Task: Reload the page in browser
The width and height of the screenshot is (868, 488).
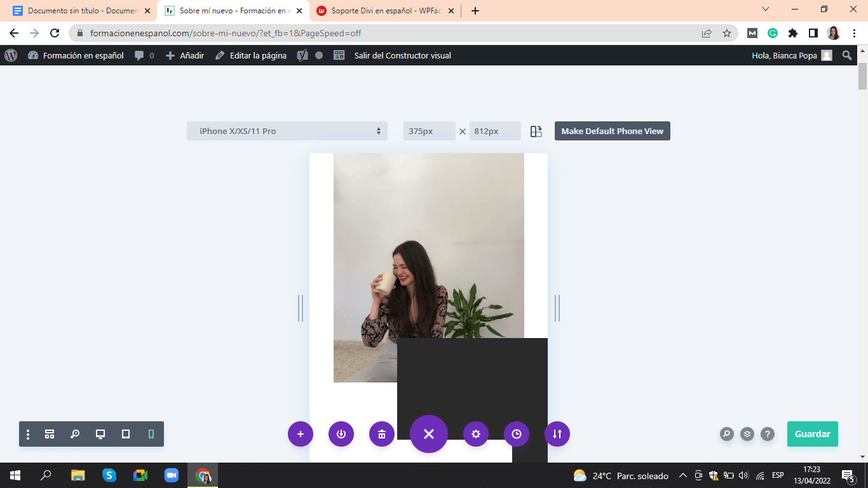Action: 55,33
